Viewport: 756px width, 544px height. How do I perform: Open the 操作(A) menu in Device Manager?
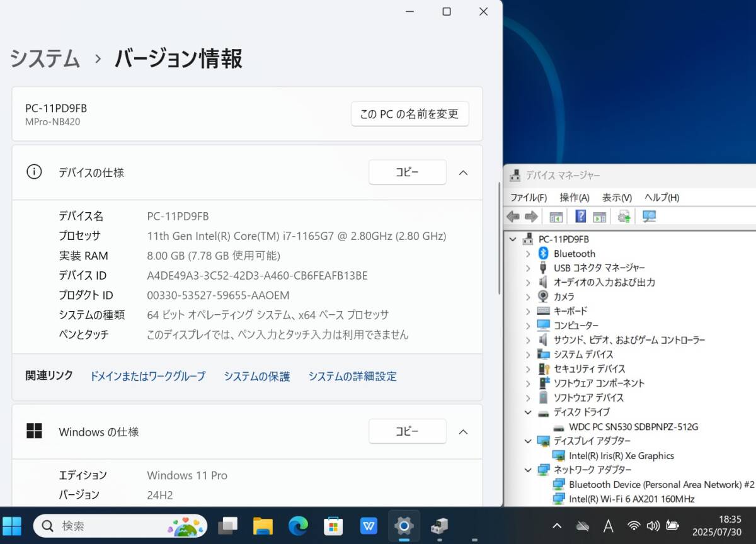(x=575, y=197)
